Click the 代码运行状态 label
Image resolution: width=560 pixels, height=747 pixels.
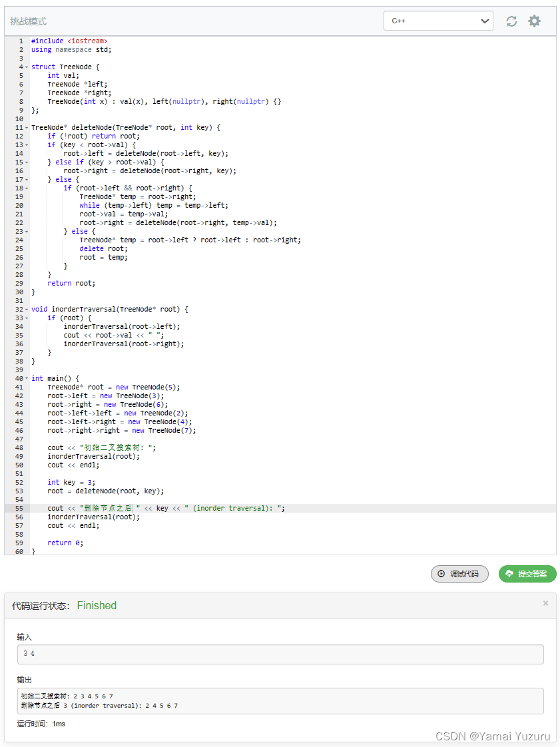[41, 606]
